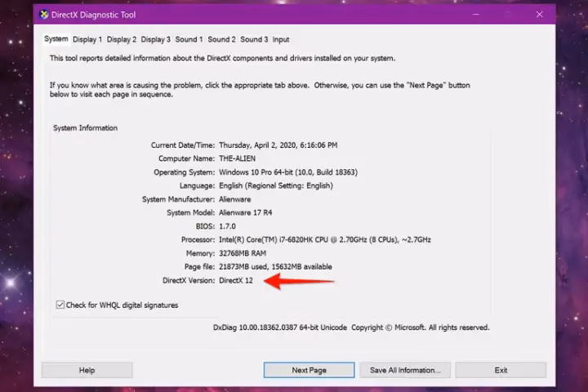This screenshot has height=392, width=588.
Task: Click the Windows 10 Pro operating system value
Action: [x=288, y=172]
